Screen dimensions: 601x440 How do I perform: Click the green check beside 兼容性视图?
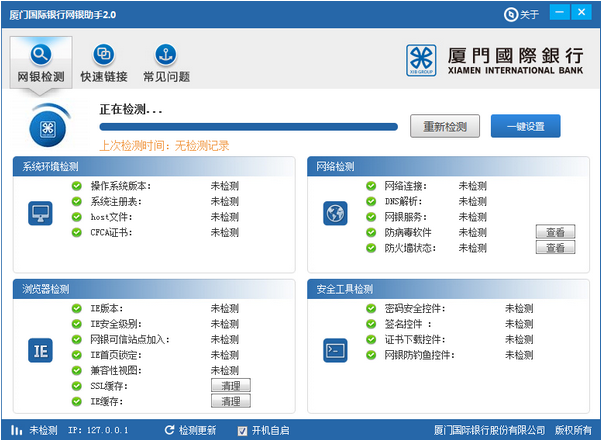click(77, 370)
